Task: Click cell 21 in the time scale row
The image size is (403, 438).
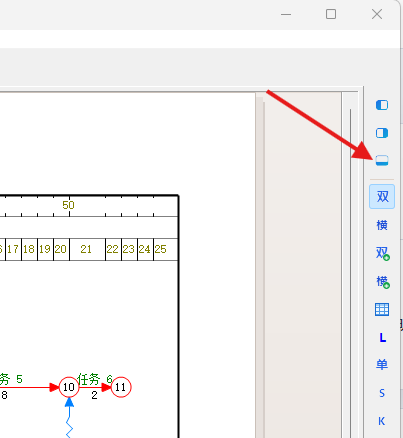Action: (86, 249)
